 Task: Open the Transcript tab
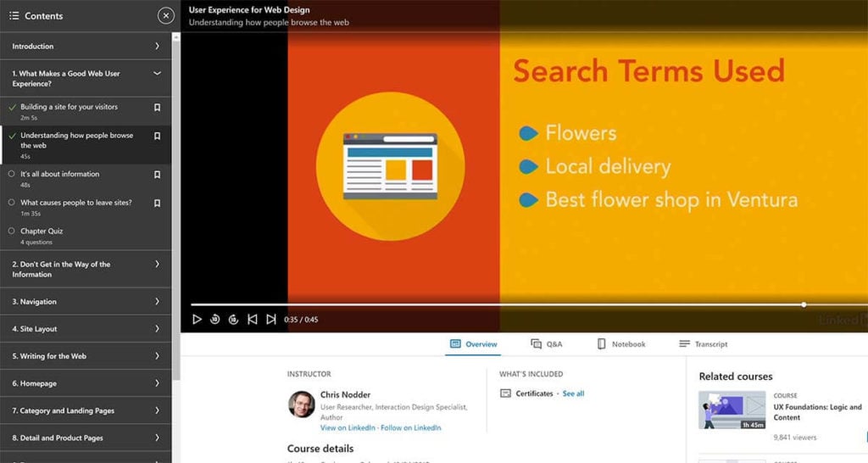point(704,344)
